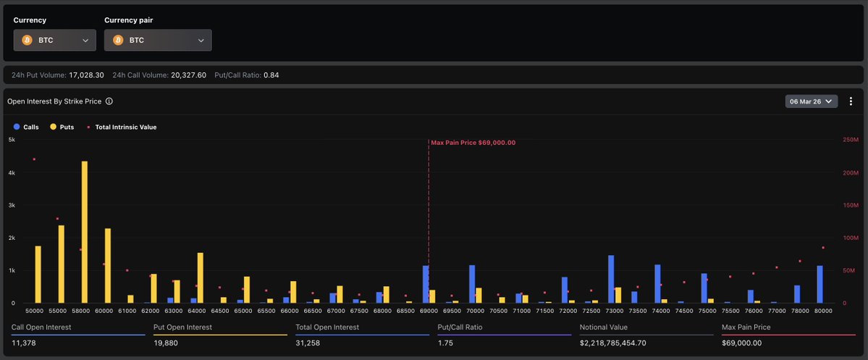Click the yellow Puts legend dot

tap(53, 127)
